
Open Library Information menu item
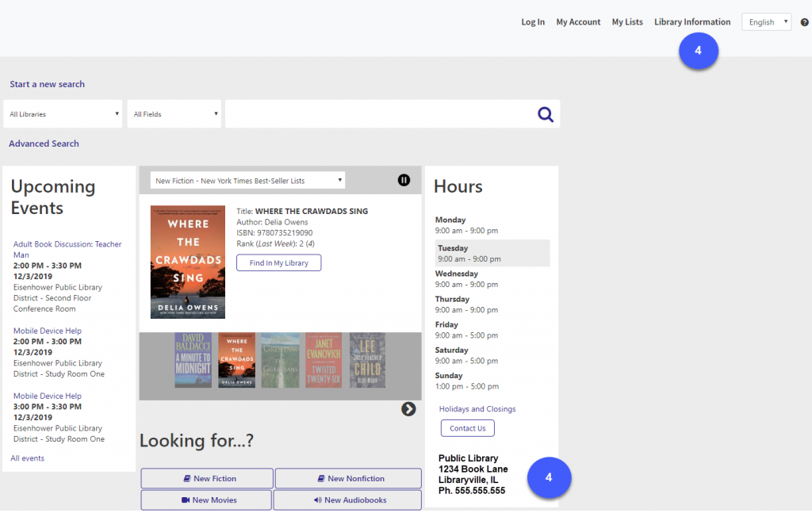(692, 21)
